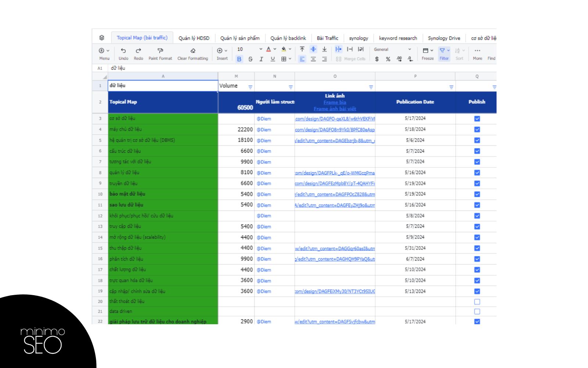Center text horizontally
Viewport: 588px width, 368px height.
(313, 59)
